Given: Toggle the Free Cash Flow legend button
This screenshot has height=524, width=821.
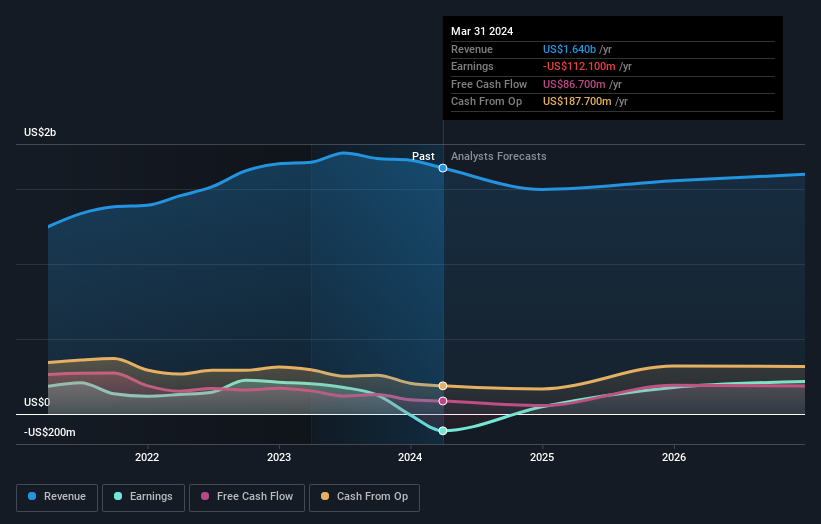Looking at the screenshot, I should click(x=247, y=497).
